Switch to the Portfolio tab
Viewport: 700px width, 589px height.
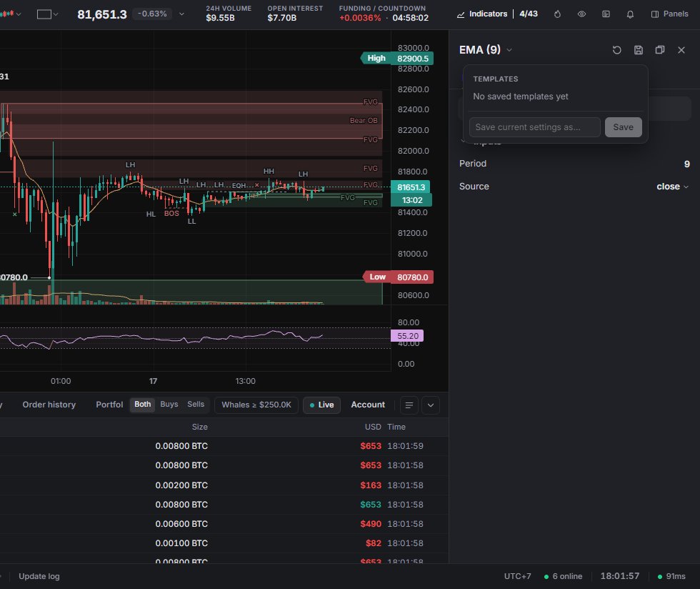pos(109,405)
